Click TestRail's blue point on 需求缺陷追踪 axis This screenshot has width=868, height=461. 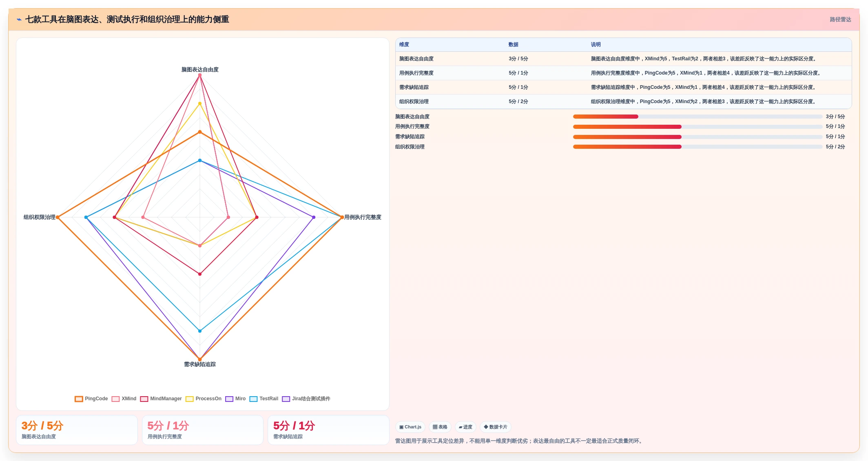point(200,331)
